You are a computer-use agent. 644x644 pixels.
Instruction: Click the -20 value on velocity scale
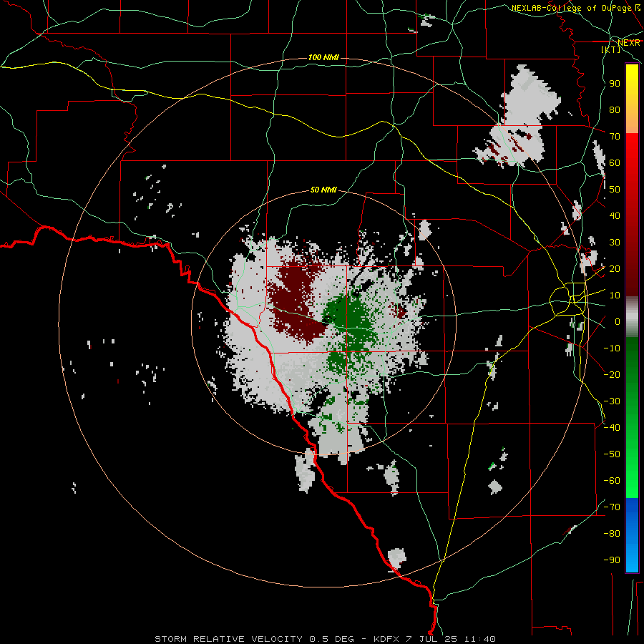tap(612, 374)
